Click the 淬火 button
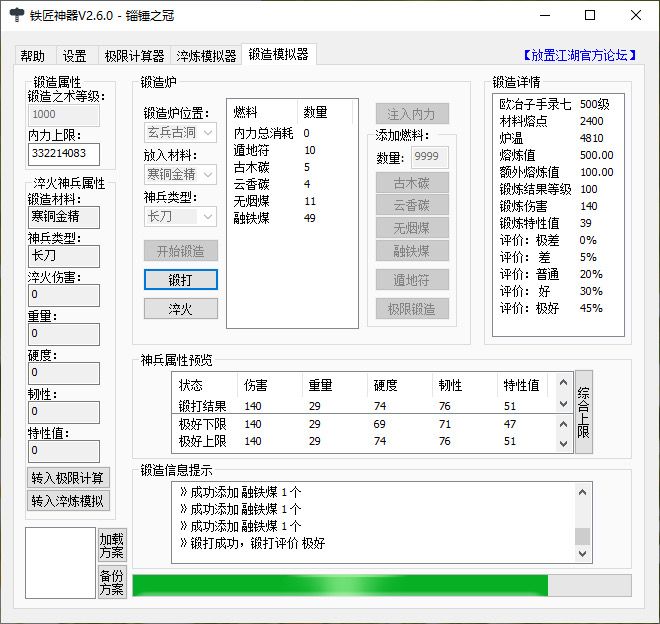The image size is (660, 624). pyautogui.click(x=181, y=309)
